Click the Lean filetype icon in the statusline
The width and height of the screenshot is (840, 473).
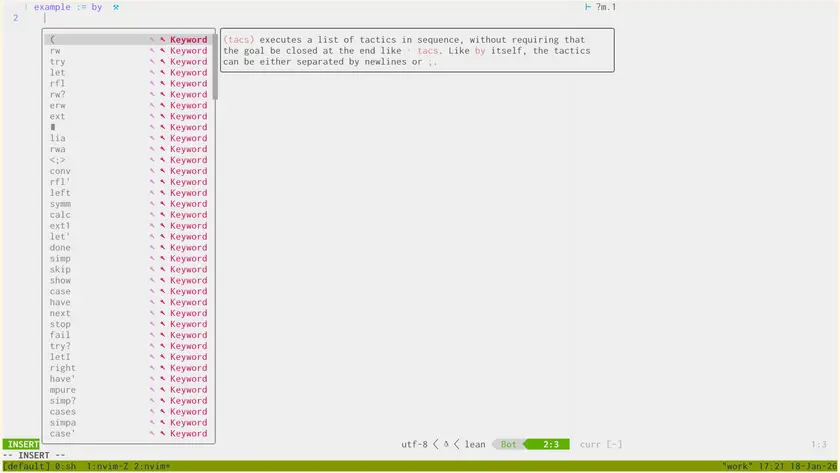[x=447, y=444]
